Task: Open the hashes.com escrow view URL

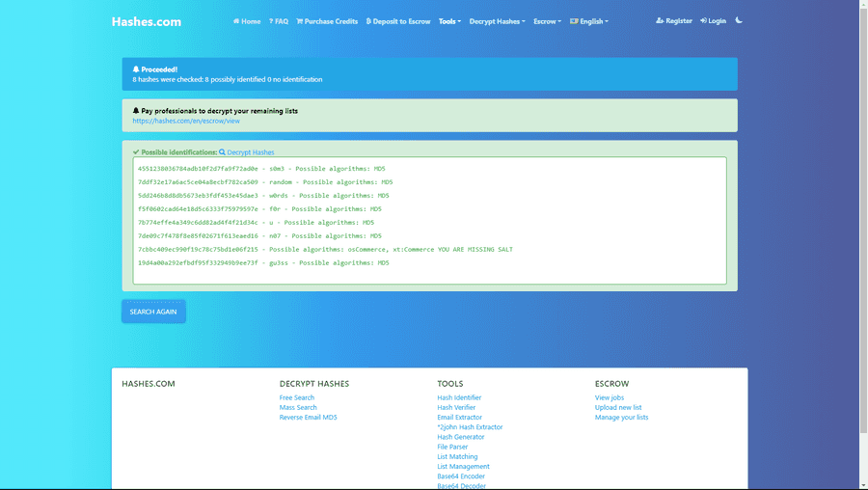Action: [x=186, y=122]
